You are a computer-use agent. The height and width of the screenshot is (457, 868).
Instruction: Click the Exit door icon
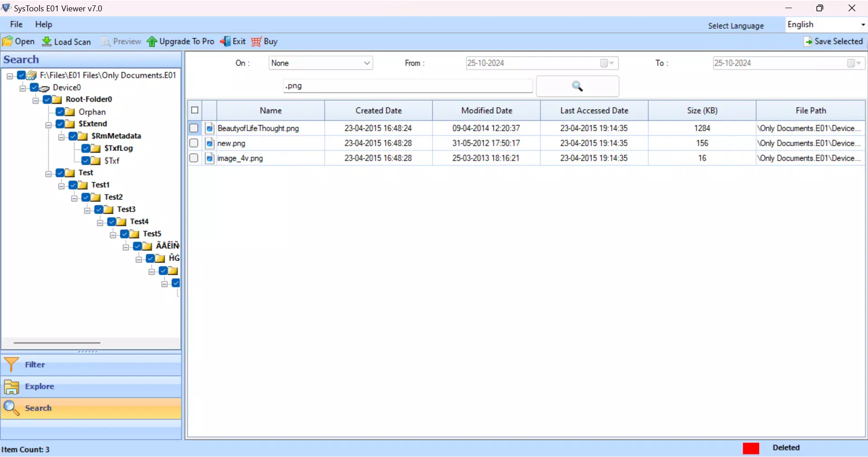point(225,42)
